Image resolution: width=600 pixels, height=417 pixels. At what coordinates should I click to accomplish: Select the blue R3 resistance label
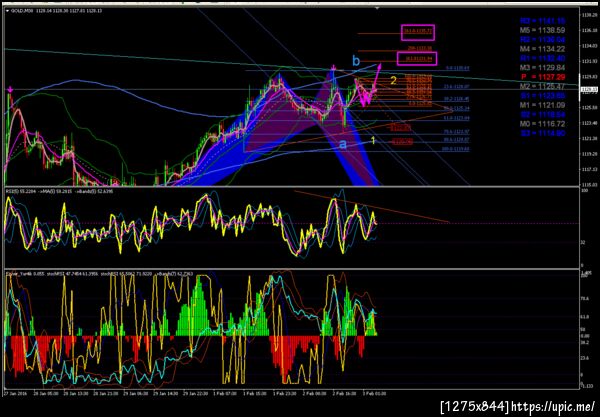click(x=542, y=21)
